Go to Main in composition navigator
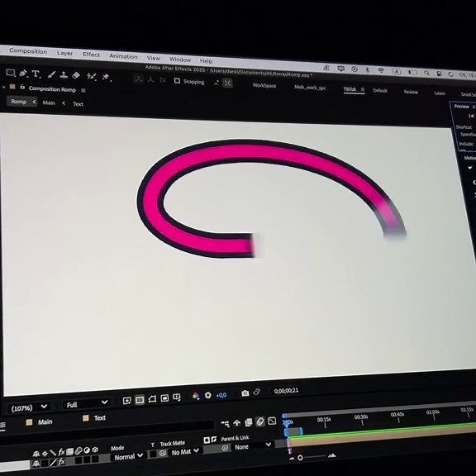 49,103
